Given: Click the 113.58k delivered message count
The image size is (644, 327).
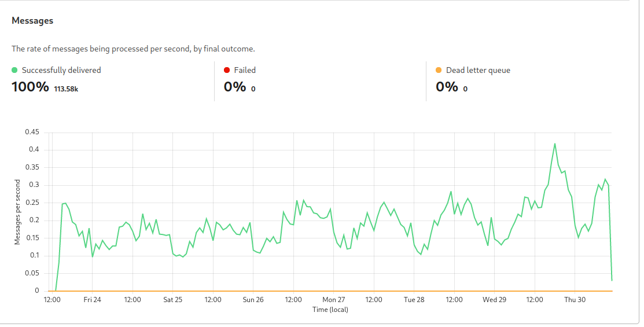Looking at the screenshot, I should click(x=66, y=89).
